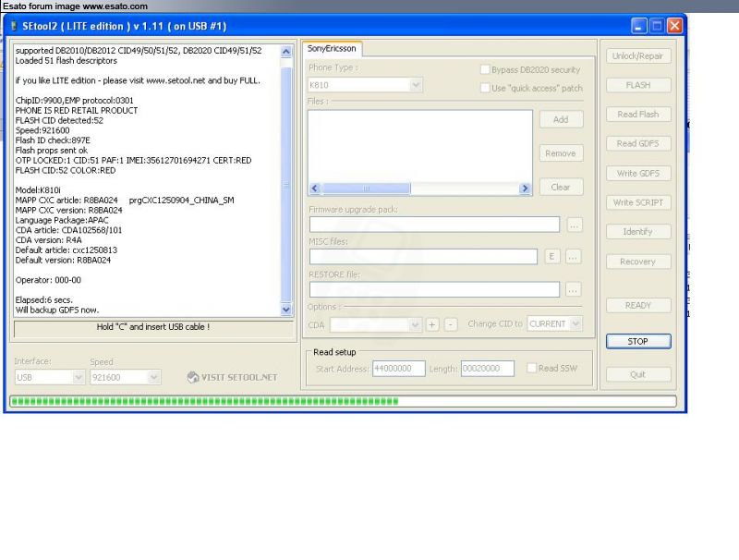Click the Files list horizontal scrollbar thumb
The height and width of the screenshot is (560, 739).
pos(366,189)
